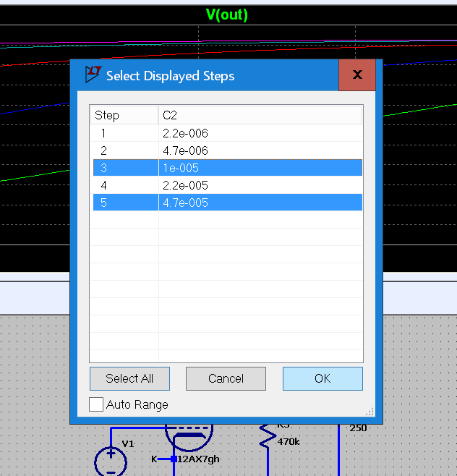Close the Select Displayed Steps dialog
This screenshot has width=457, height=476.
[x=356, y=75]
